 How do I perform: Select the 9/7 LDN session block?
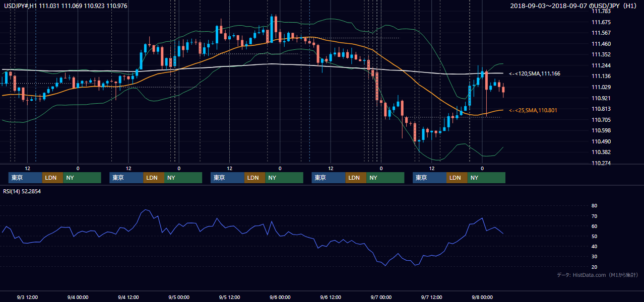457,178
